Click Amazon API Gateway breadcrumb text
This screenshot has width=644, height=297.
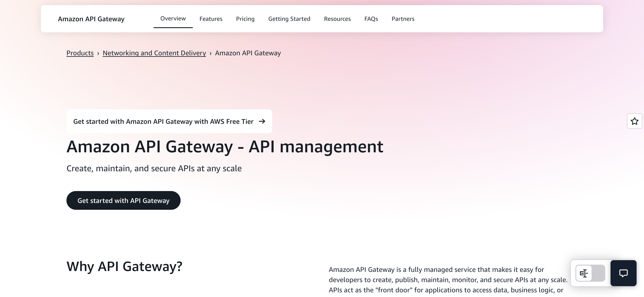tap(248, 53)
